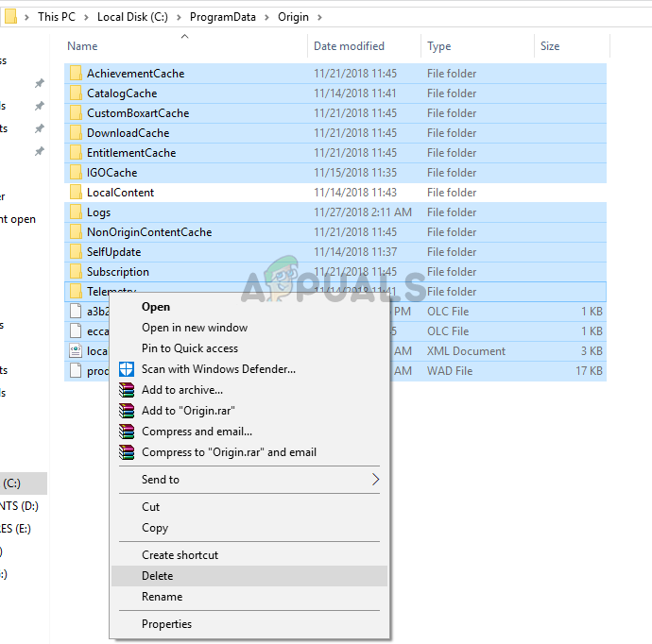Choose Rename from the context menu
This screenshot has height=644, width=652.
tap(249, 597)
